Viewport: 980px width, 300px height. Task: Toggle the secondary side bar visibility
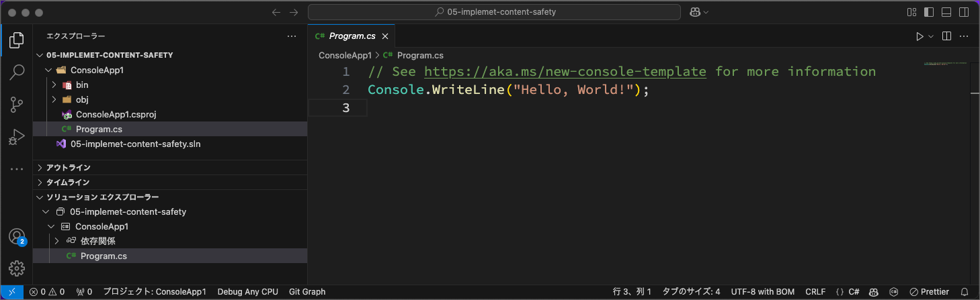pos(964,12)
